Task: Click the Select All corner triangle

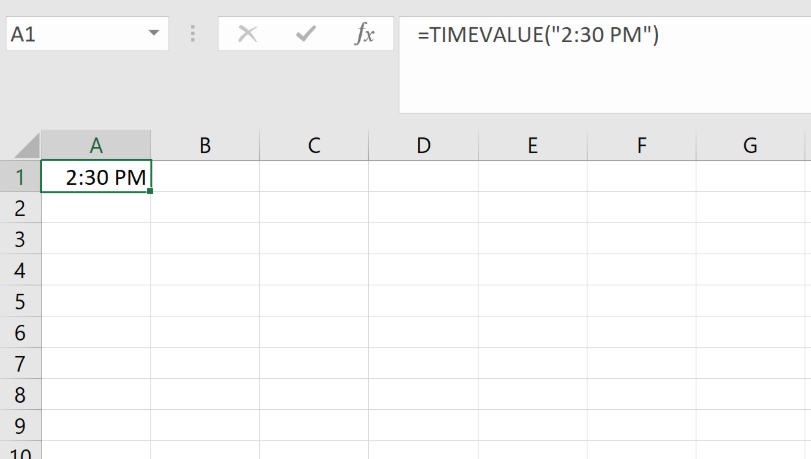Action: click(x=24, y=145)
